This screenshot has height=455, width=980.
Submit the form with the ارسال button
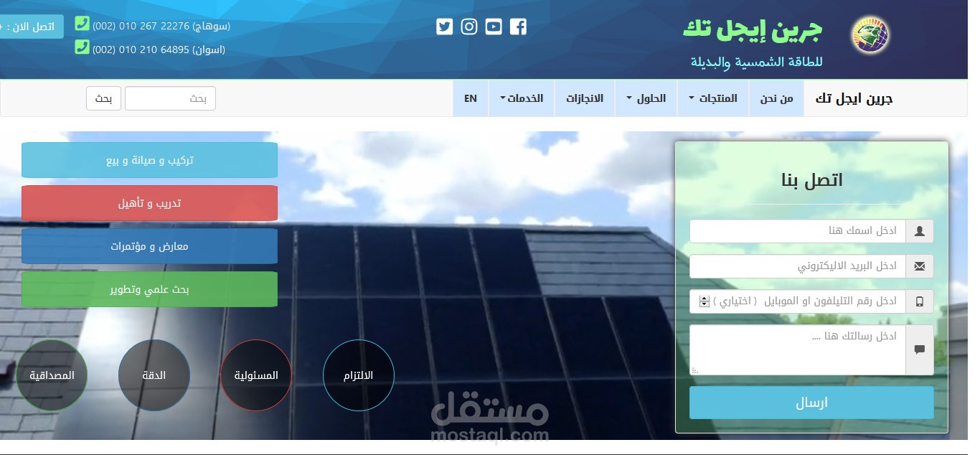pos(811,403)
